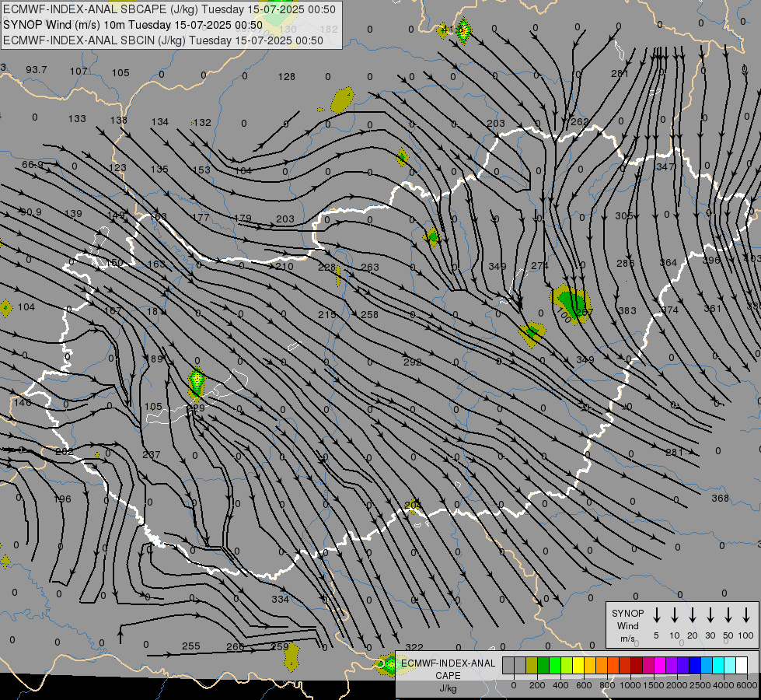Click the 2000 tick label in CAPE legend
The width and height of the screenshot is (761, 700).
677,685
